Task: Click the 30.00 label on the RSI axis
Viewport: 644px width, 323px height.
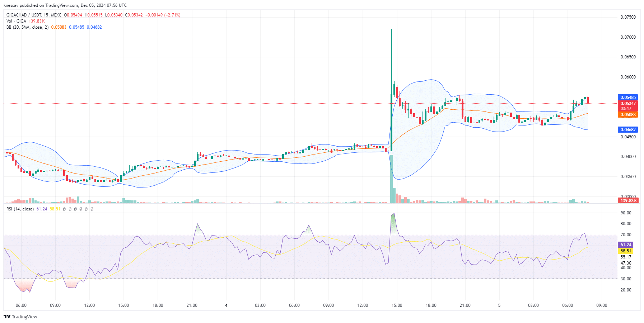Action: (x=626, y=279)
